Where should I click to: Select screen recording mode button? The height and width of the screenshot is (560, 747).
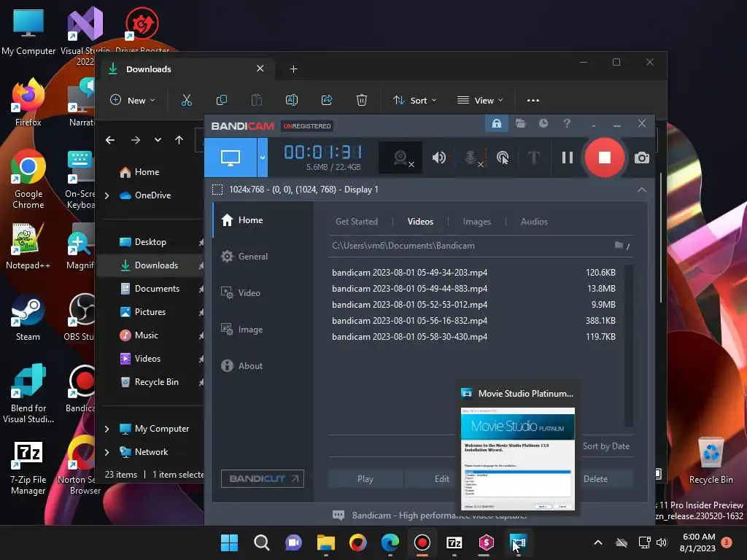231,157
